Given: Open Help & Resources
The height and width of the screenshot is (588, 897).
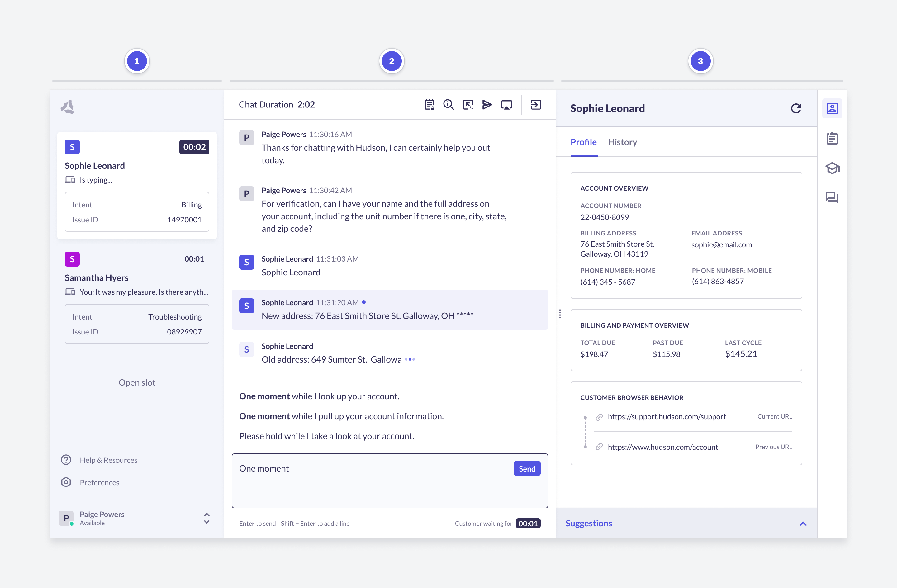Looking at the screenshot, I should (x=108, y=460).
